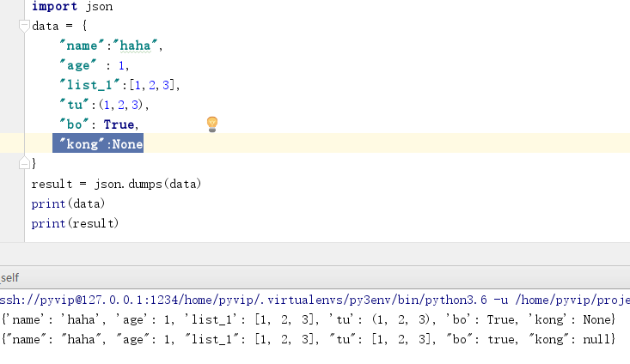
Task: Click the 'print(result)' line
Action: click(x=75, y=223)
